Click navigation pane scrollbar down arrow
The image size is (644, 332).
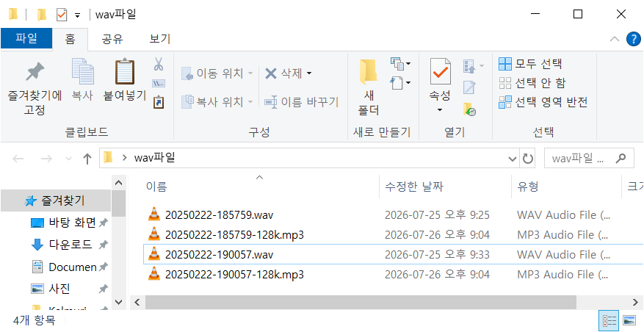(x=119, y=302)
